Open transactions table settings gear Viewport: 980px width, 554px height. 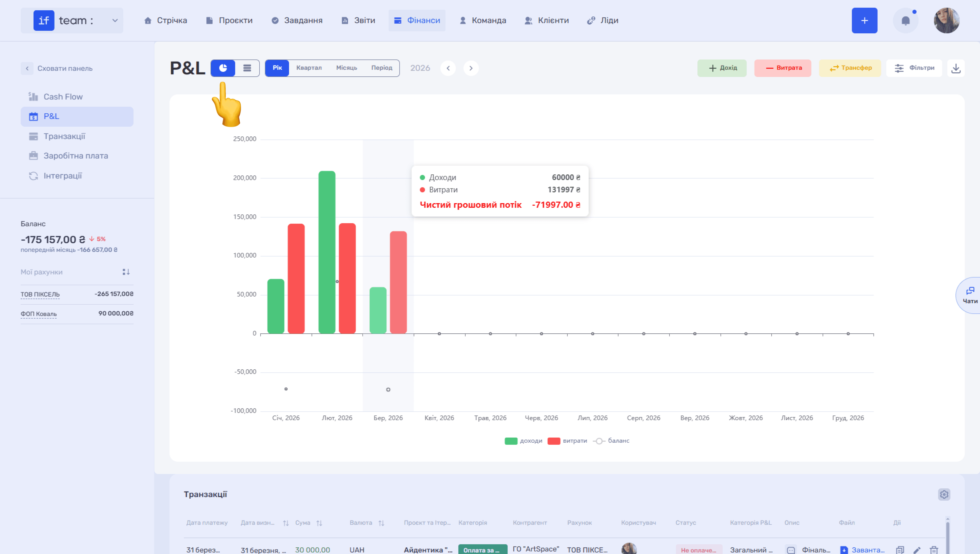pyautogui.click(x=944, y=494)
